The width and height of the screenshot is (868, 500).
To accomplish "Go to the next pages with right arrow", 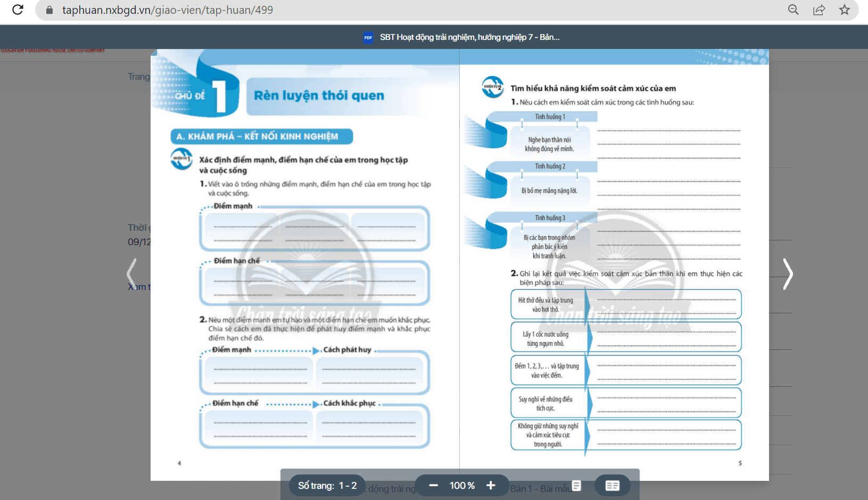I will click(x=788, y=274).
